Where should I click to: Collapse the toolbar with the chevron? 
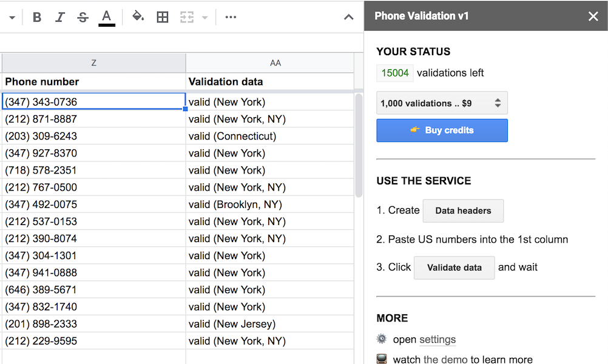(x=349, y=16)
